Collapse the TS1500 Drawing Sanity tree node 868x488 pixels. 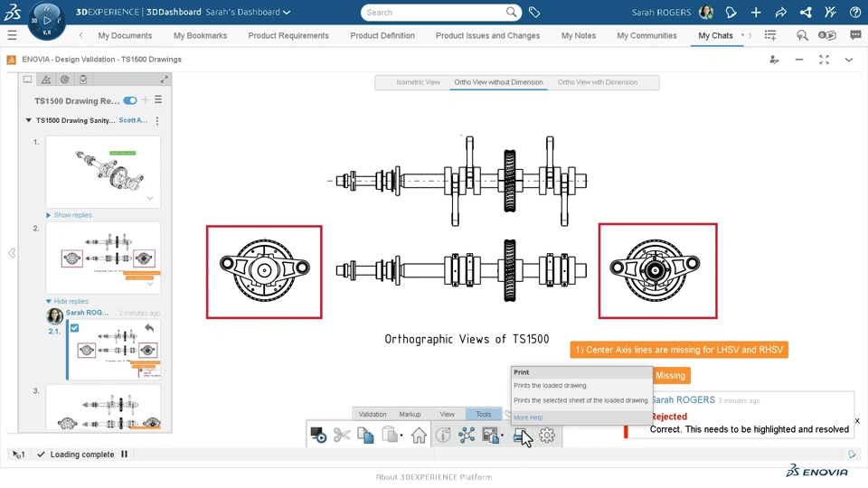point(28,120)
